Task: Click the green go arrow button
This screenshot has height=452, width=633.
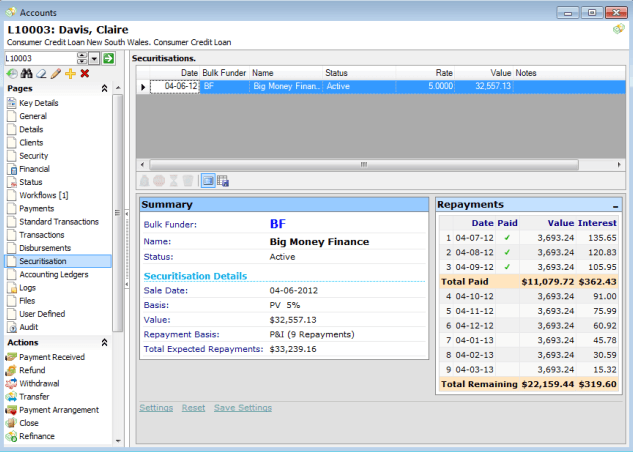Action: pyautogui.click(x=108, y=59)
